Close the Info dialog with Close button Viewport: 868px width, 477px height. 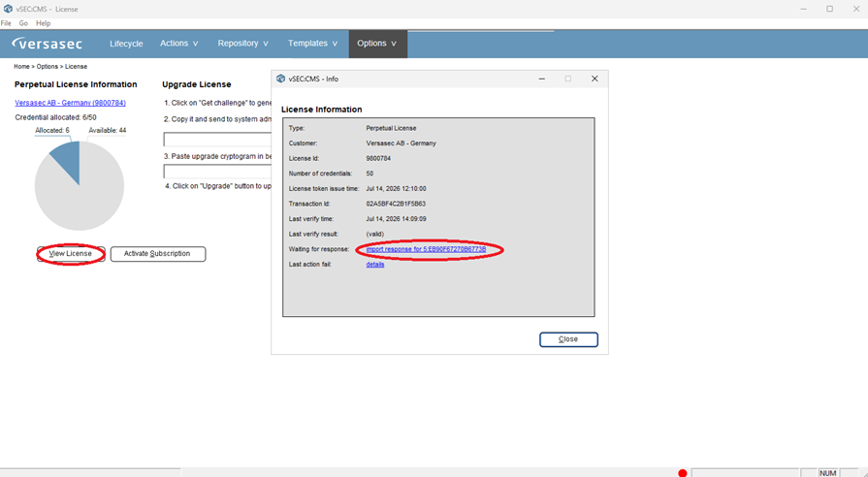point(568,339)
